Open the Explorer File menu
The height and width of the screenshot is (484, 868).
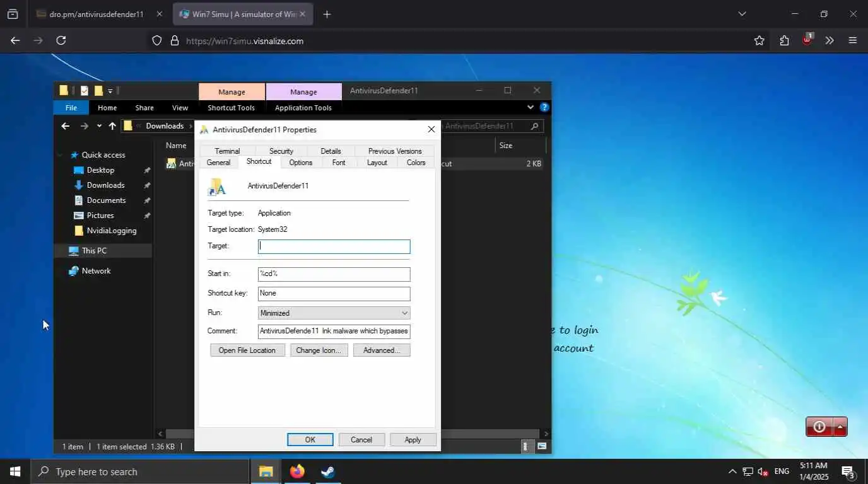point(71,108)
